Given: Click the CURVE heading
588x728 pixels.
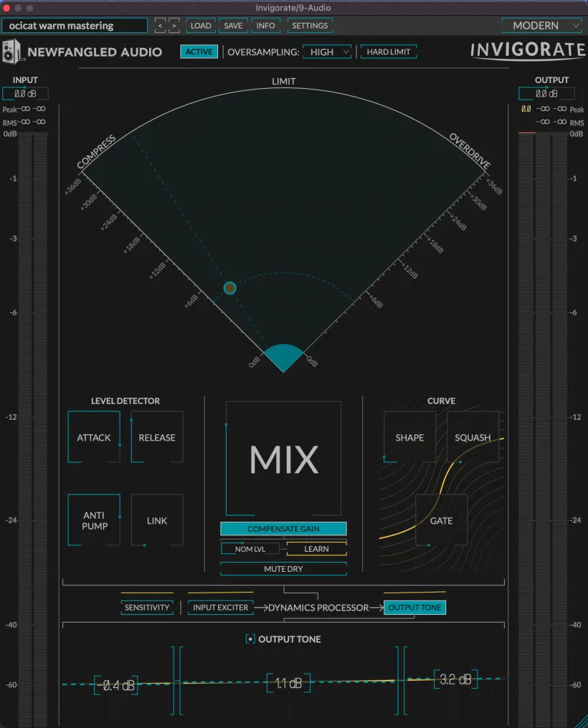Looking at the screenshot, I should pos(441,401).
